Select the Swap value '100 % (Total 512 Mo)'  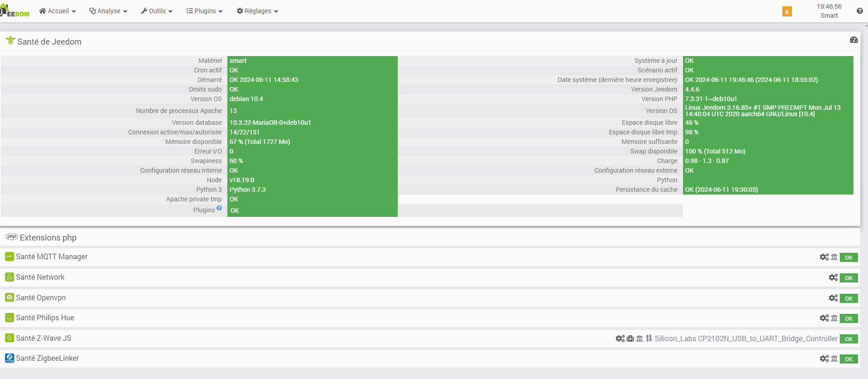pyautogui.click(x=715, y=151)
